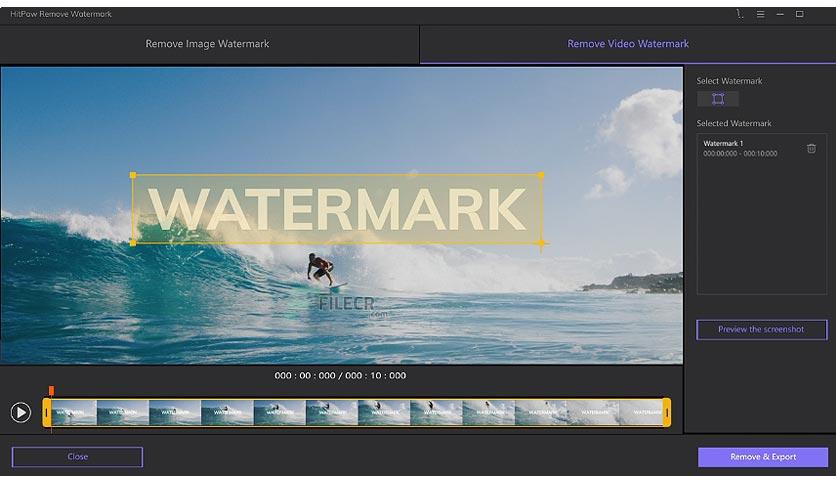Click the bottom-right handle of the watermark selection box
The width and height of the screenshot is (836, 484).
pyautogui.click(x=541, y=242)
